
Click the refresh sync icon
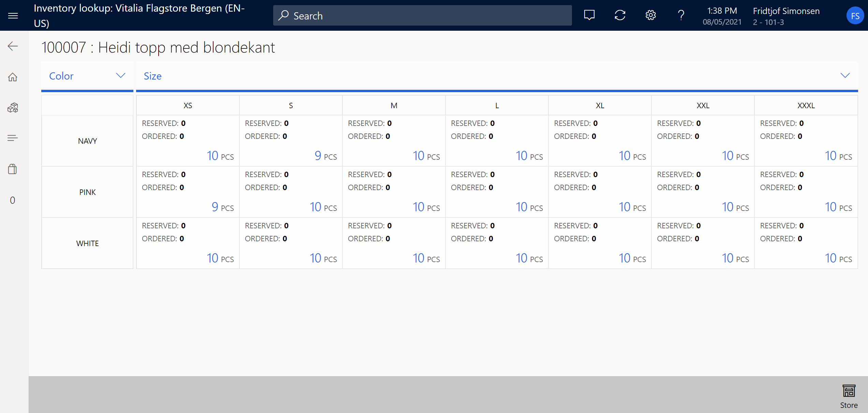point(620,15)
